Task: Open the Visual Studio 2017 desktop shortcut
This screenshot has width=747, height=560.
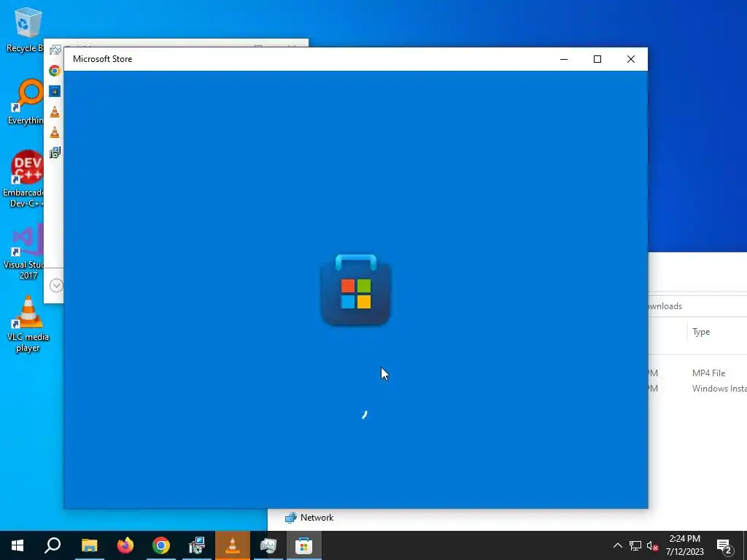Action: [25, 252]
